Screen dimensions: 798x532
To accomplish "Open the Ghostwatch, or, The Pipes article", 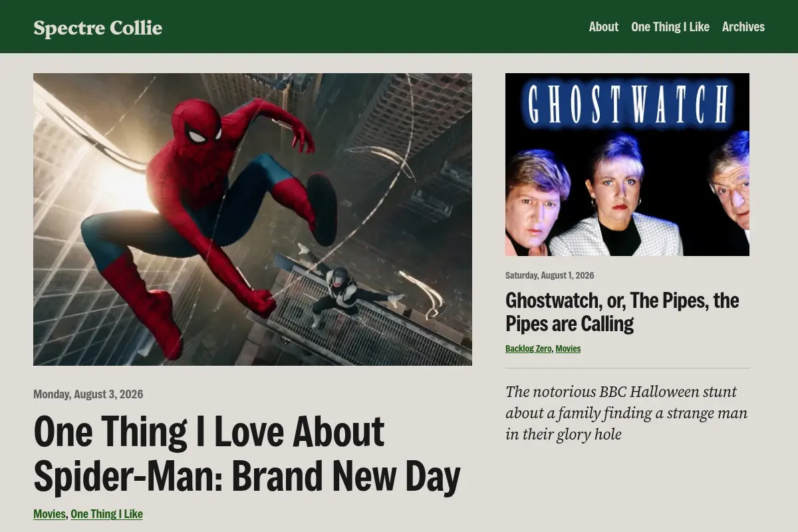I will pos(622,312).
